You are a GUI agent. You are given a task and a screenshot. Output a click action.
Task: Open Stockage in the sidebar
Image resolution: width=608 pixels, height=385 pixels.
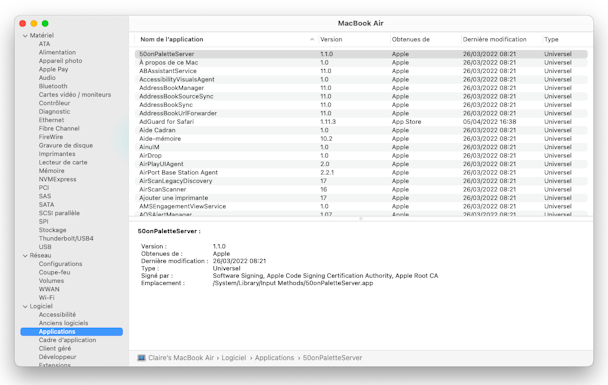[x=52, y=230]
